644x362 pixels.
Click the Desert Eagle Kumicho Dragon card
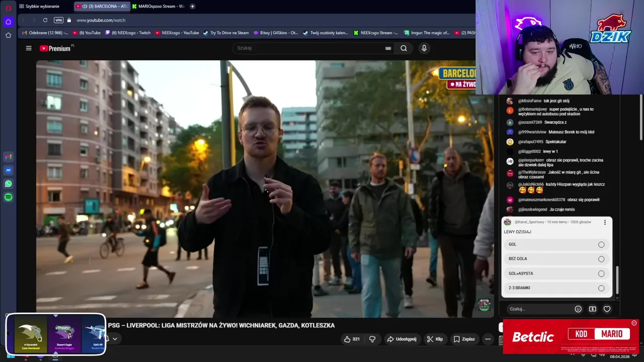(64, 335)
